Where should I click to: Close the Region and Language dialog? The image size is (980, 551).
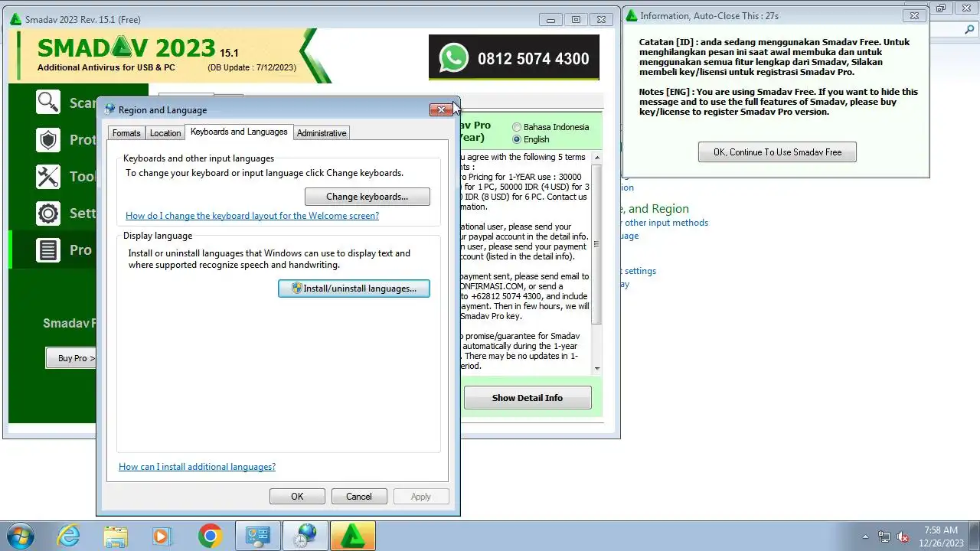point(441,110)
